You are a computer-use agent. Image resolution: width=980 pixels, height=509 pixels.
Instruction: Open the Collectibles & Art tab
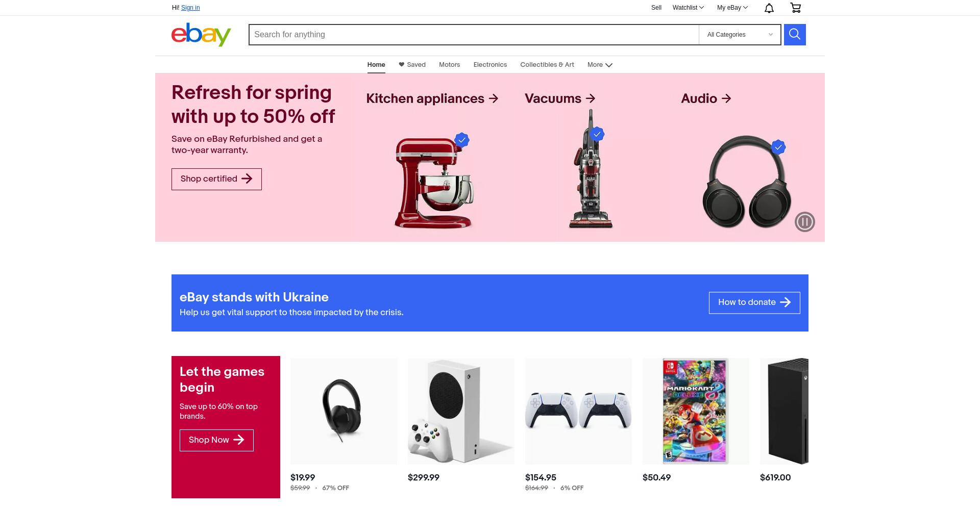pos(547,65)
